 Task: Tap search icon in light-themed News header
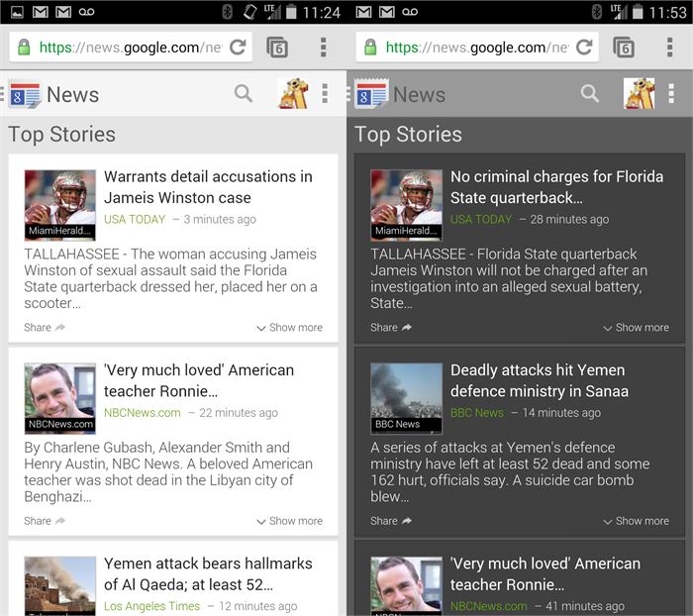244,94
